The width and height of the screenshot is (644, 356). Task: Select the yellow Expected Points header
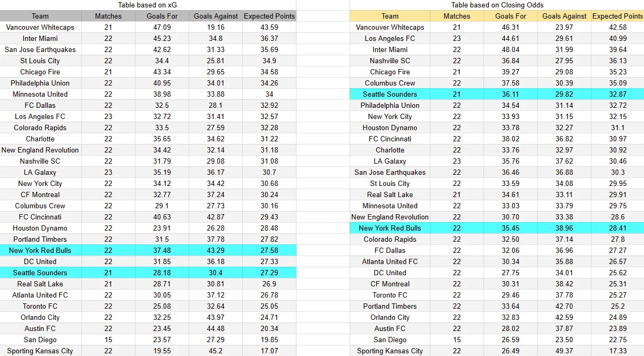(617, 16)
